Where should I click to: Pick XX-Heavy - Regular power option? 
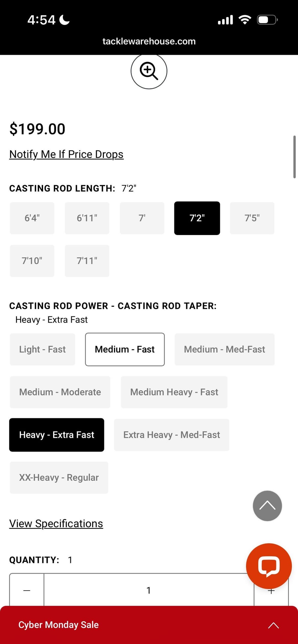coord(59,478)
